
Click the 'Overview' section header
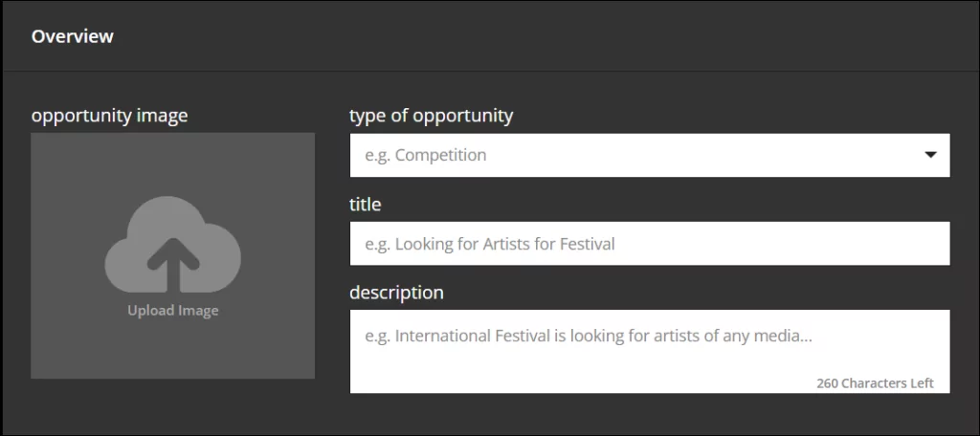(x=72, y=36)
